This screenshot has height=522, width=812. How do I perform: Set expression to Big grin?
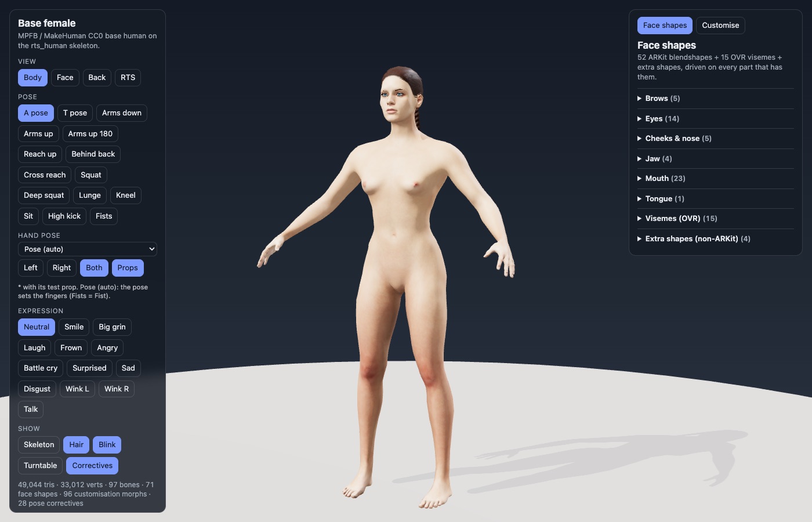pyautogui.click(x=112, y=327)
